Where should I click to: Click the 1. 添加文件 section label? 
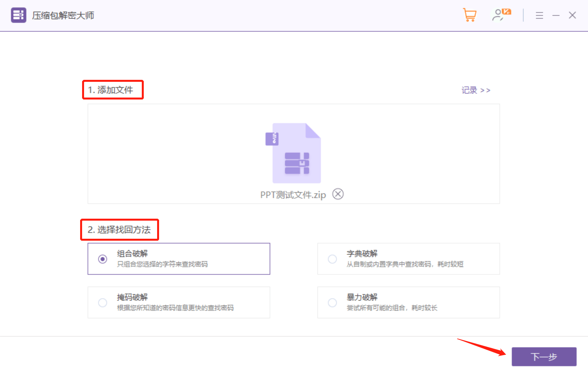tap(113, 90)
